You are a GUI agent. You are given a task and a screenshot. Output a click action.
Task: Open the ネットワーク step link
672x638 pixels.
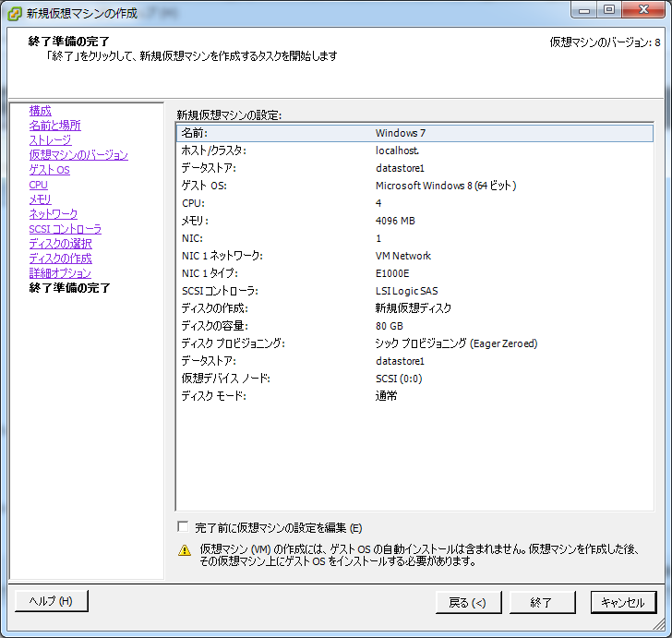54,214
